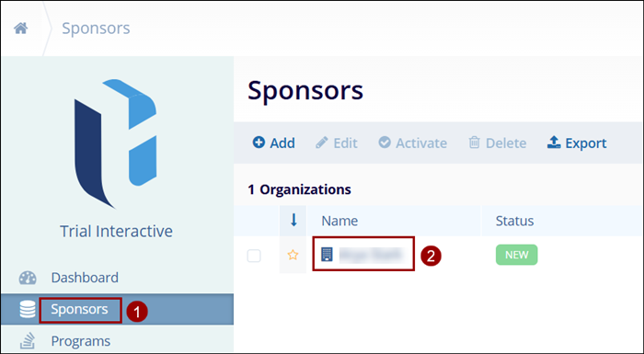Click the building icon in organization row

327,255
